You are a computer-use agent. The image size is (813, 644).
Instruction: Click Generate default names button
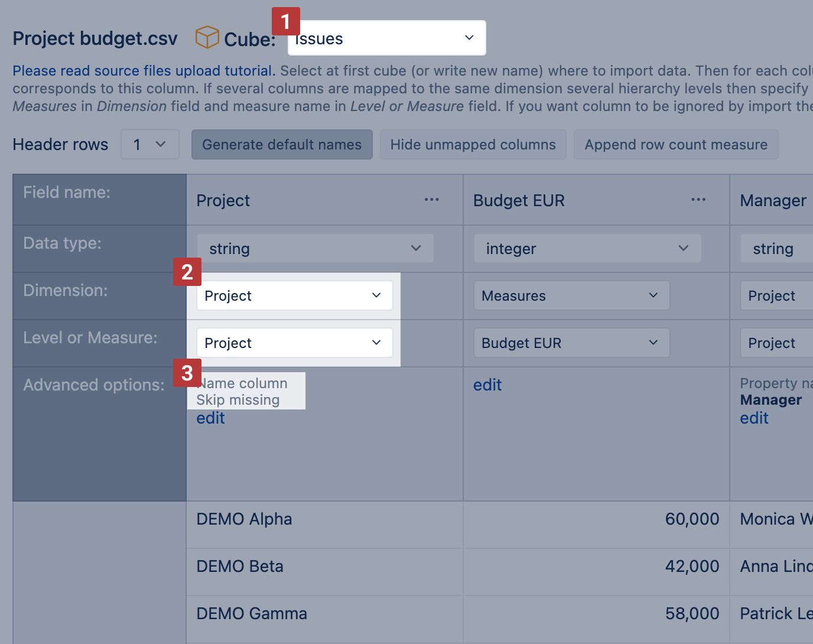(282, 144)
